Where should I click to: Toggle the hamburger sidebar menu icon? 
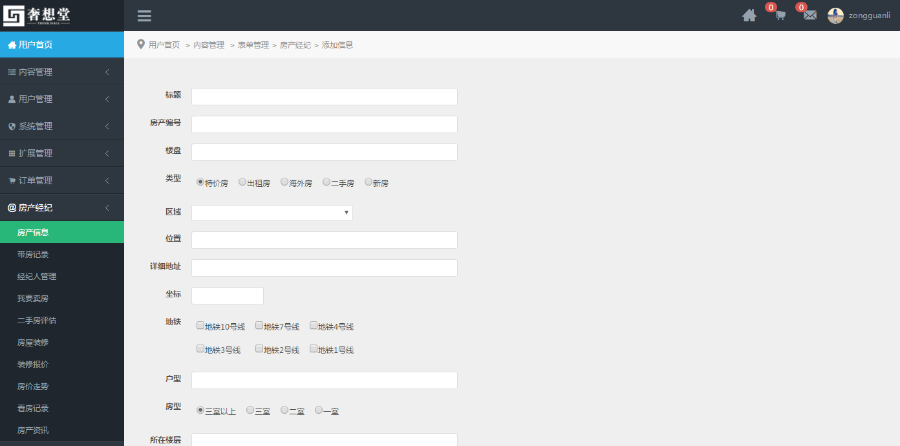pos(144,15)
